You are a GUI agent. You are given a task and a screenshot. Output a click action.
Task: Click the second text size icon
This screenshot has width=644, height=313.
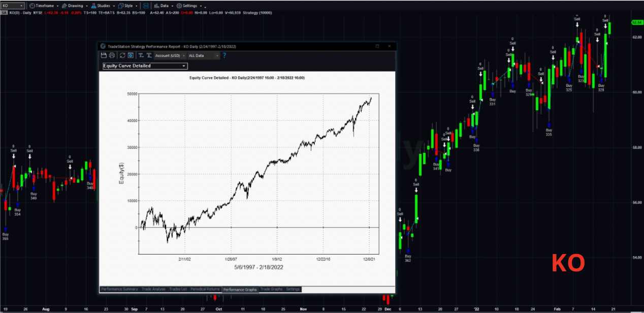pyautogui.click(x=149, y=55)
